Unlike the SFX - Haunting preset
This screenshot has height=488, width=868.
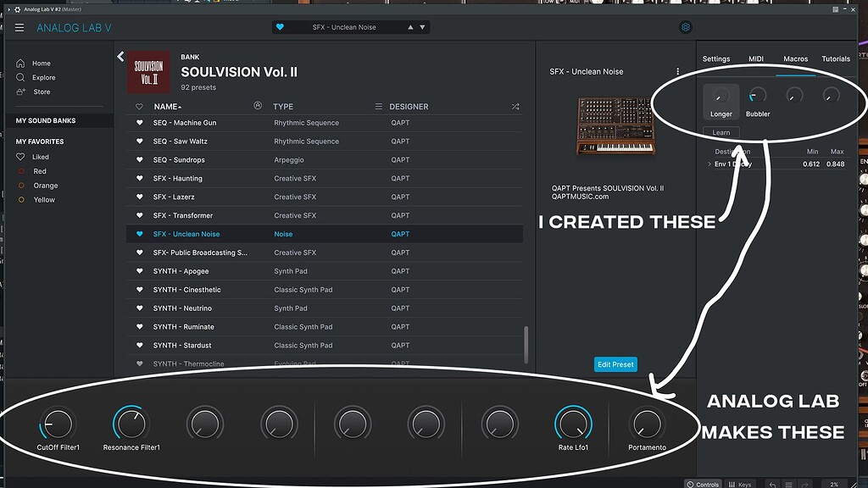[x=140, y=178]
